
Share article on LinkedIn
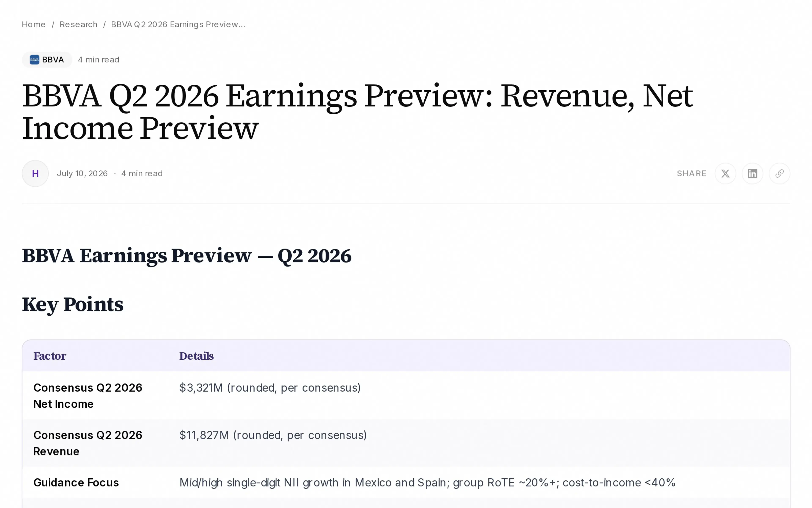tap(752, 173)
